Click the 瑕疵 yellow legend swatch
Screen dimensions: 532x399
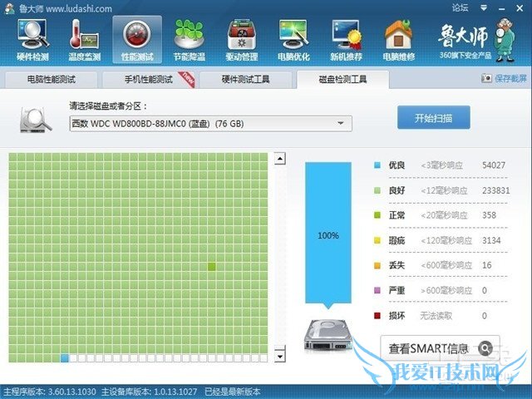[x=377, y=240]
